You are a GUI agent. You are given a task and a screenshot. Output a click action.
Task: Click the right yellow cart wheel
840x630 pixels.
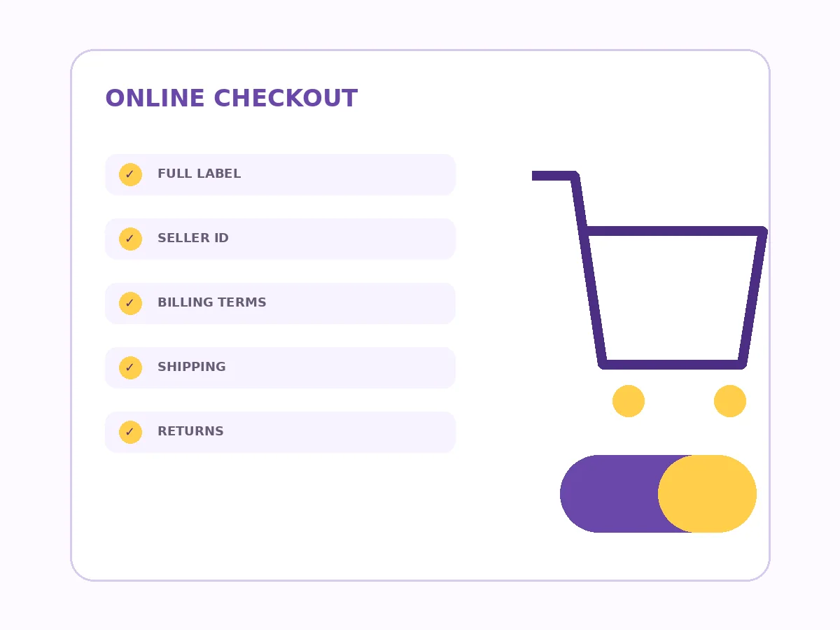click(730, 401)
